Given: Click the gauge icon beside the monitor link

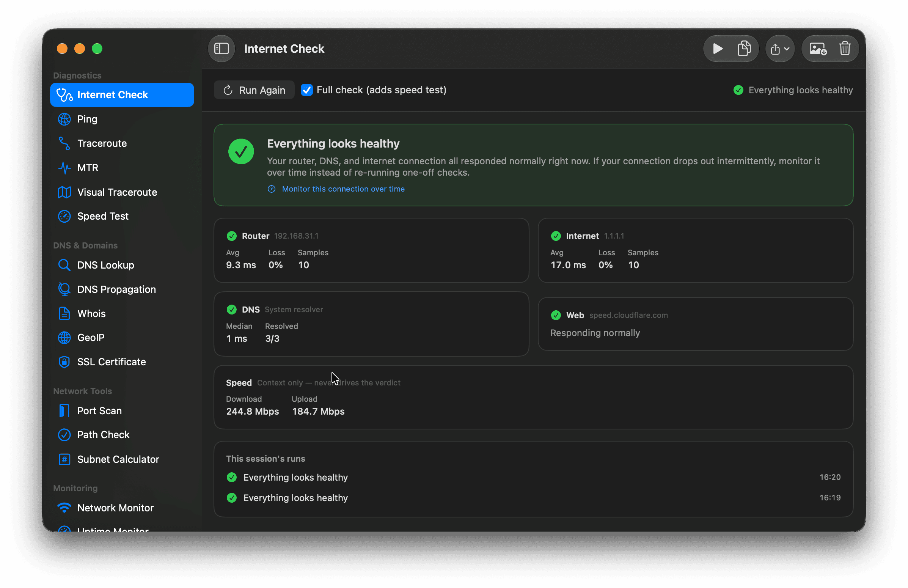Looking at the screenshot, I should [271, 189].
